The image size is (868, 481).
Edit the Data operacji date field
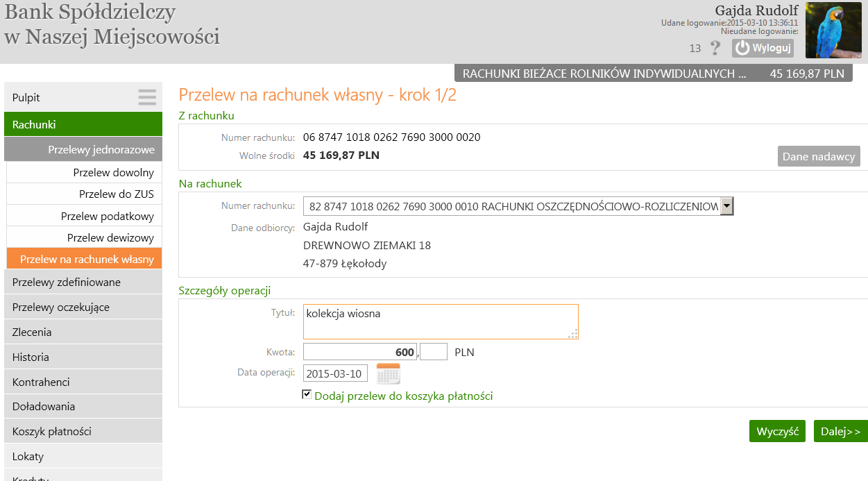[335, 373]
